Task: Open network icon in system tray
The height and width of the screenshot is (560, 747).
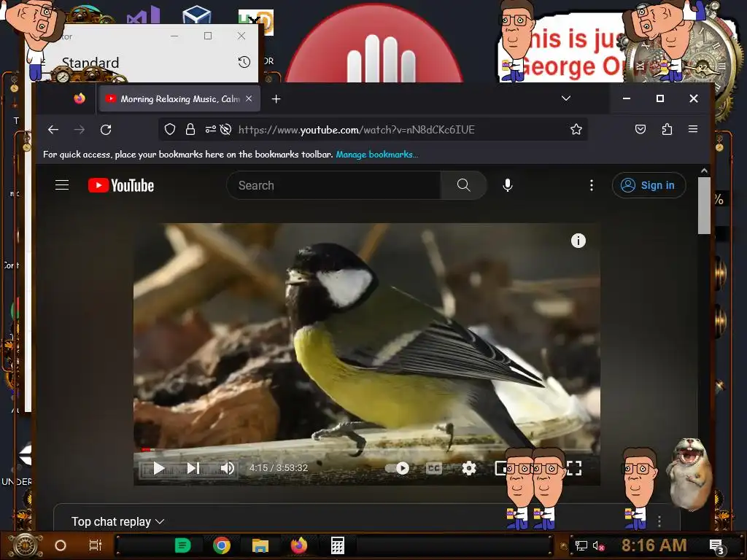Action: click(x=581, y=545)
